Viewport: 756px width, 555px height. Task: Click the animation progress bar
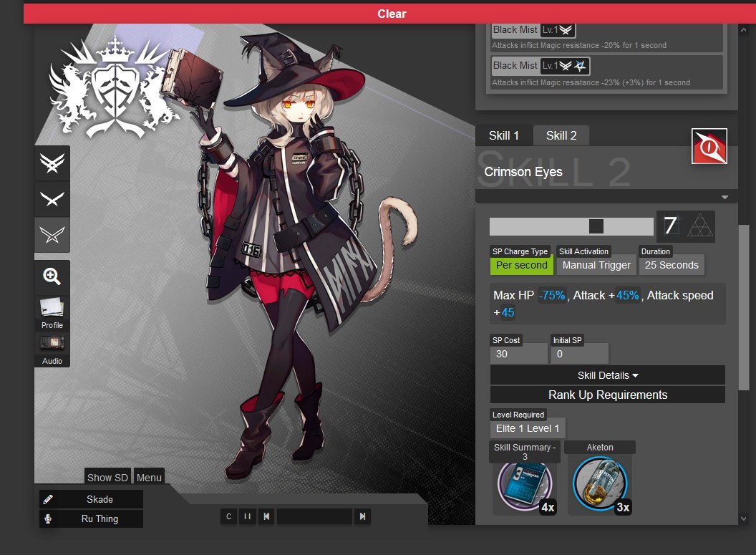(314, 516)
